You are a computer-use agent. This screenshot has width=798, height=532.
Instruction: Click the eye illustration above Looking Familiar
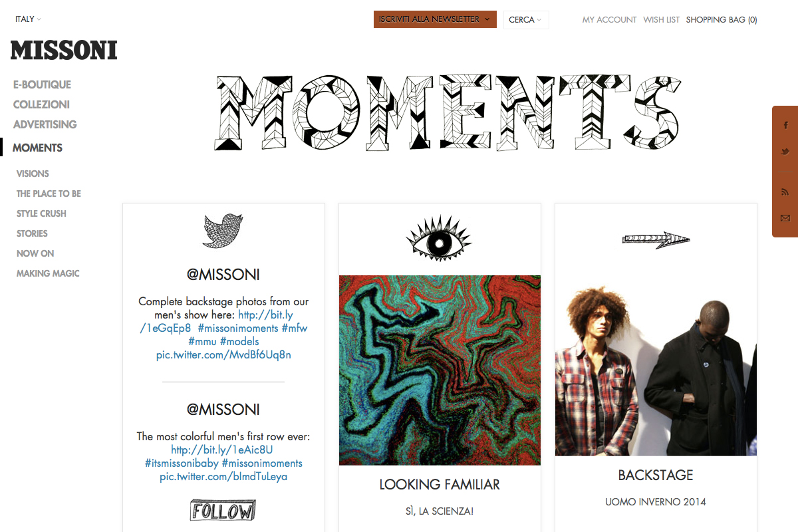(439, 238)
